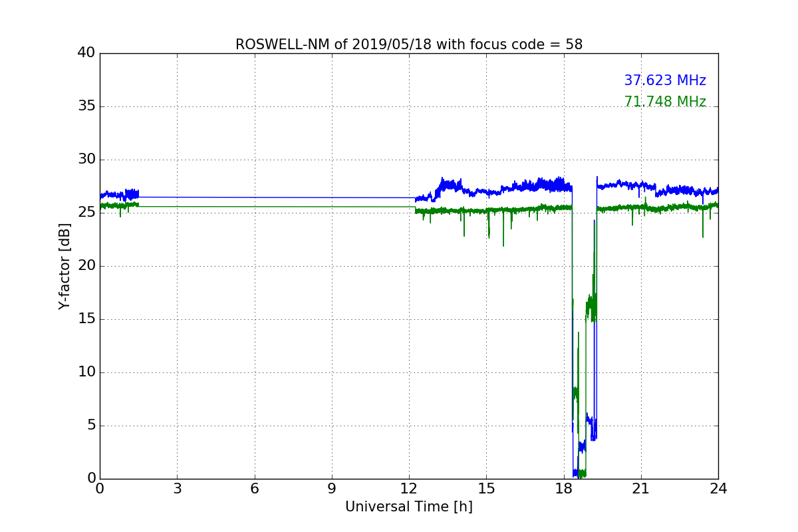Click the y-axis tick label 5
This screenshot has height=532, width=798.
click(91, 426)
